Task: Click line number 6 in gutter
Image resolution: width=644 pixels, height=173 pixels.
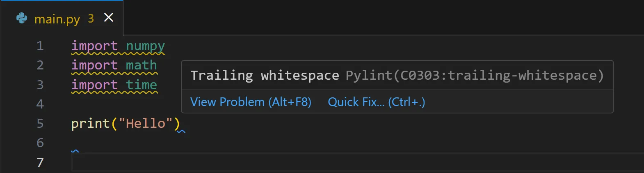Action: point(40,143)
